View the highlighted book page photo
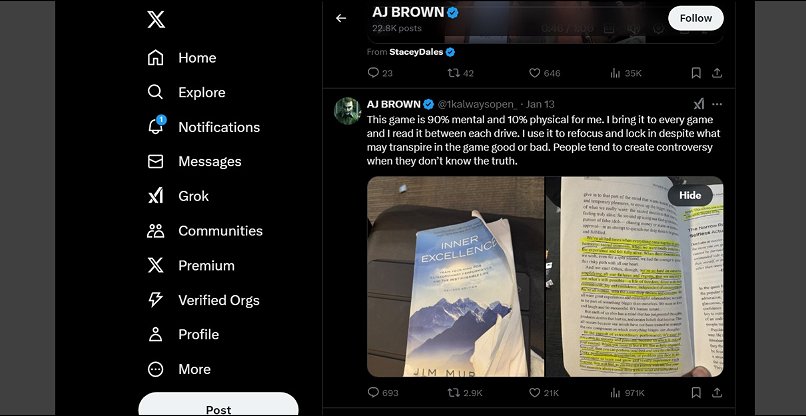 (x=634, y=277)
